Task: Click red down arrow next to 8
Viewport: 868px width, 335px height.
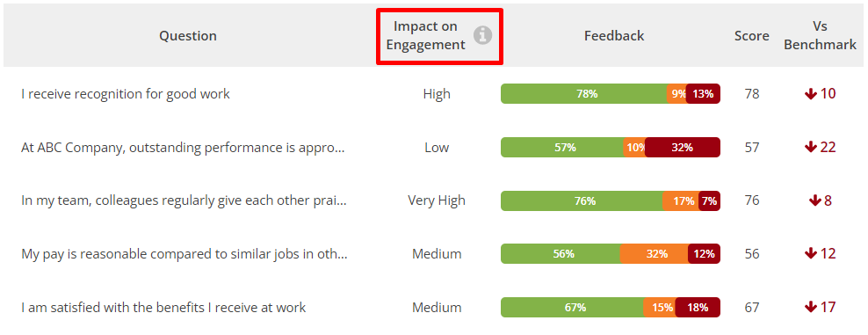Action: click(x=815, y=201)
